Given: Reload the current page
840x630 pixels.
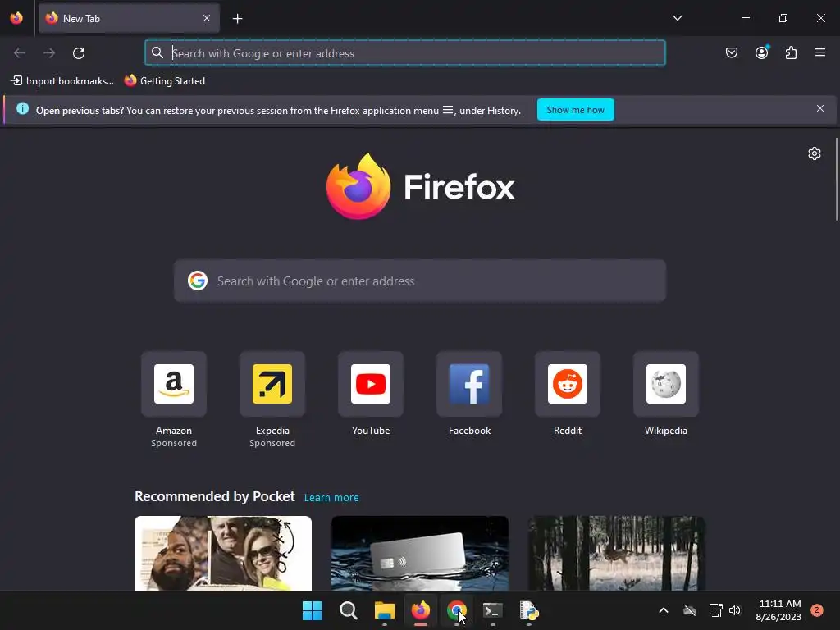Looking at the screenshot, I should click(x=79, y=53).
